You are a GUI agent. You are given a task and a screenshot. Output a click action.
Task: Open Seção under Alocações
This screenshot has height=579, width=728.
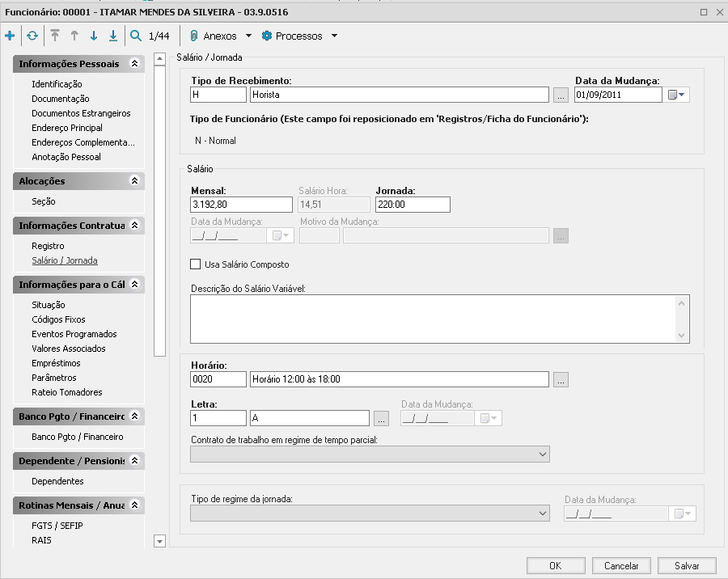point(43,201)
